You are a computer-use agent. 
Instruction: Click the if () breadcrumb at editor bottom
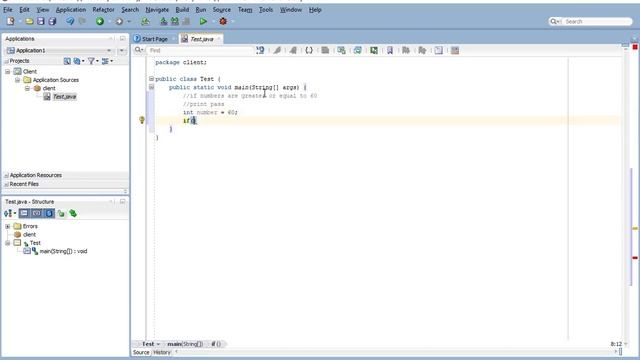coord(216,344)
